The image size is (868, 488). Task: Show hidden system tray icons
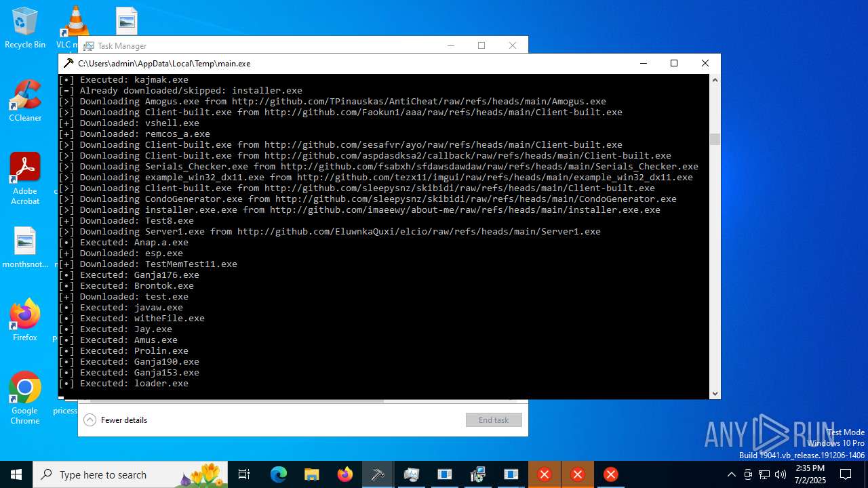coord(731,474)
